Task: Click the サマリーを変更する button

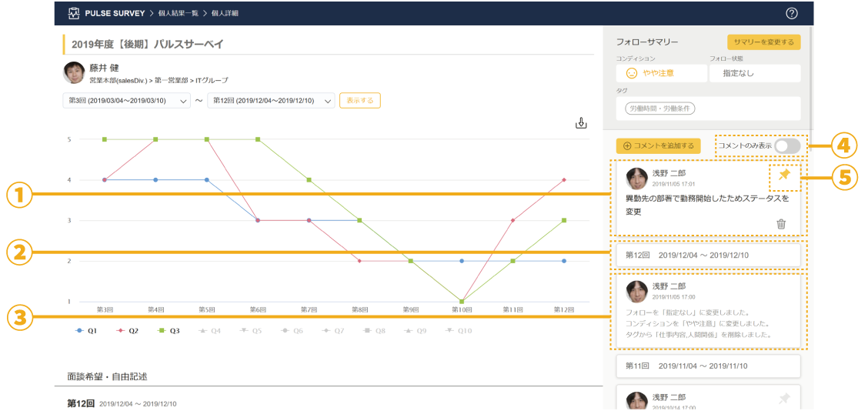Action: point(763,42)
